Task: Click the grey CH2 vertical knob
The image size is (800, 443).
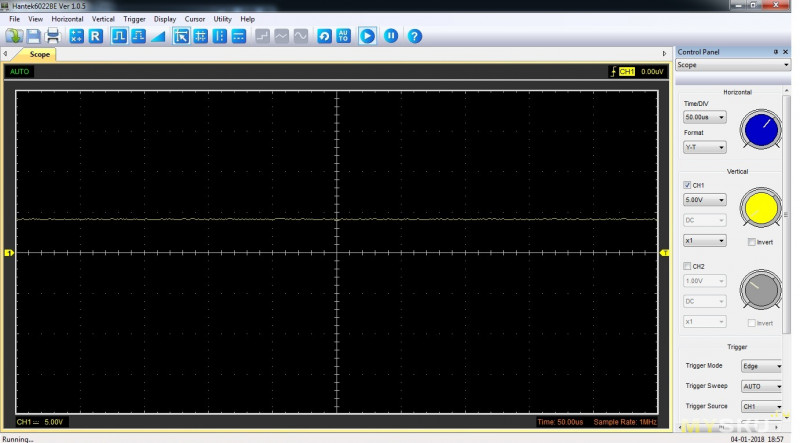Action: pos(761,289)
